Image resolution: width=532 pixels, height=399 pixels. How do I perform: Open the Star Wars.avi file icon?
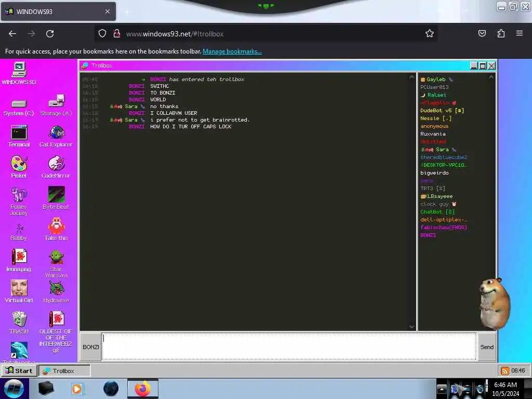(56, 263)
